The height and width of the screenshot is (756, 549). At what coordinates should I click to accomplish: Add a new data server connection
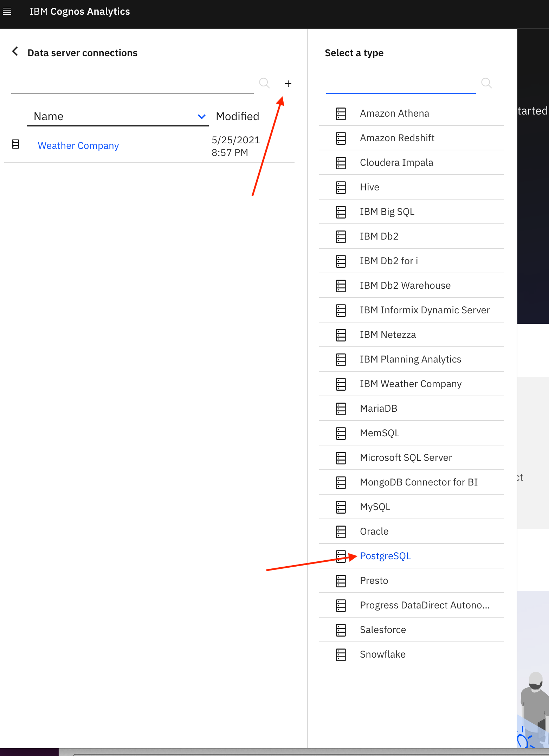288,84
